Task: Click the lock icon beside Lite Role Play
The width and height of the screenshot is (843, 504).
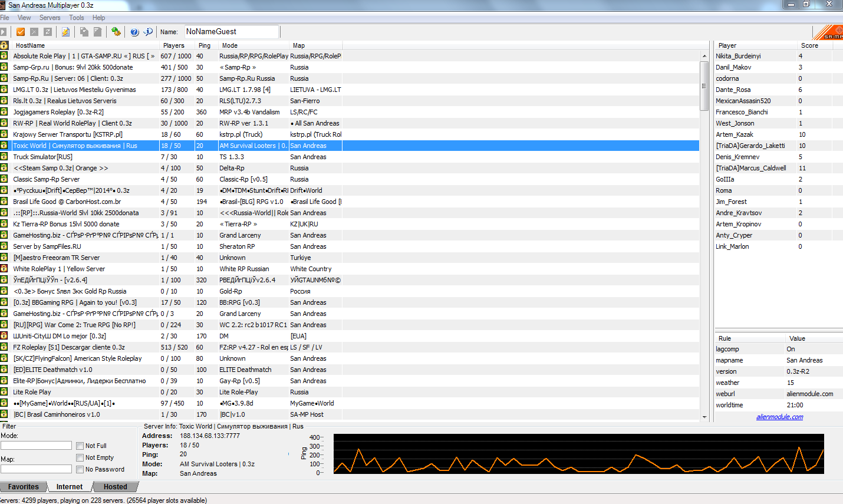Action: pos(4,392)
